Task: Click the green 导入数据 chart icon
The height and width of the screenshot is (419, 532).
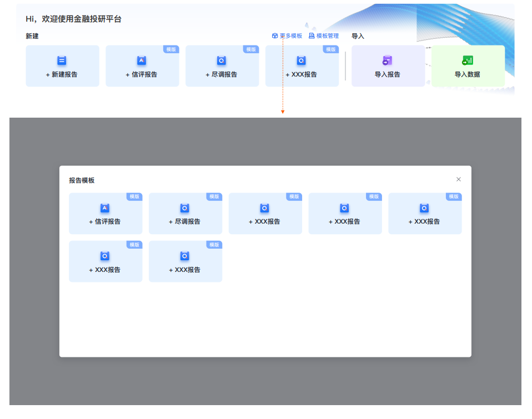Action: point(468,60)
